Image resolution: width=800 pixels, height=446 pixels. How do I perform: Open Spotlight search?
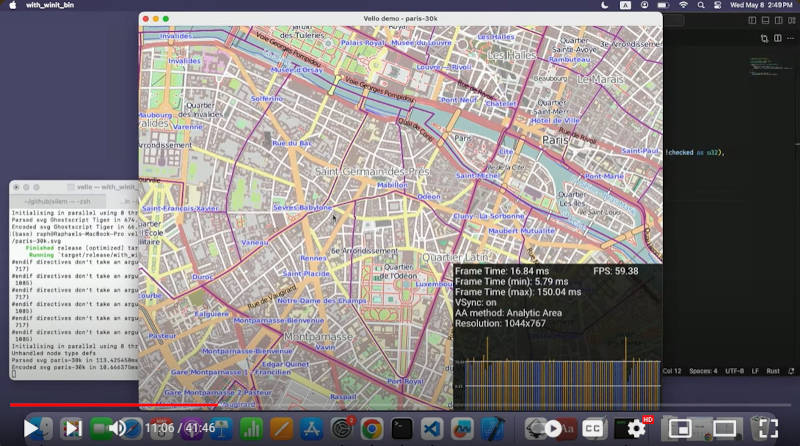pyautogui.click(x=701, y=5)
